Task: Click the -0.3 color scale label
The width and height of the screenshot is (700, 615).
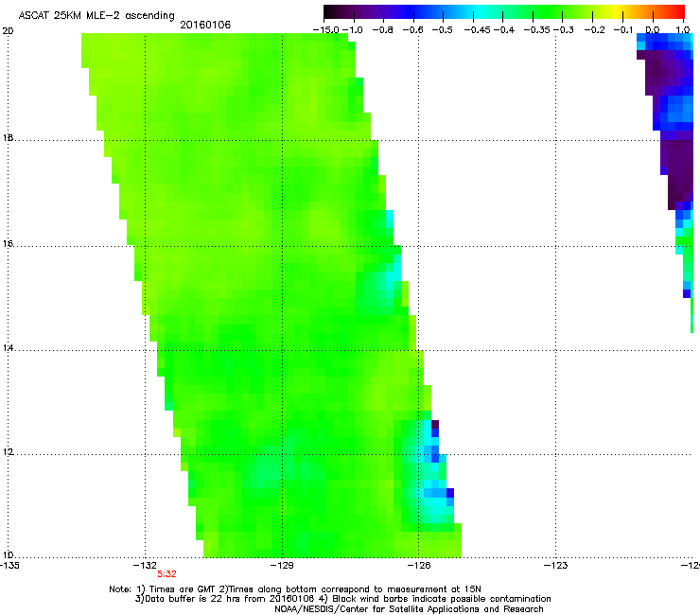Action: [x=564, y=30]
